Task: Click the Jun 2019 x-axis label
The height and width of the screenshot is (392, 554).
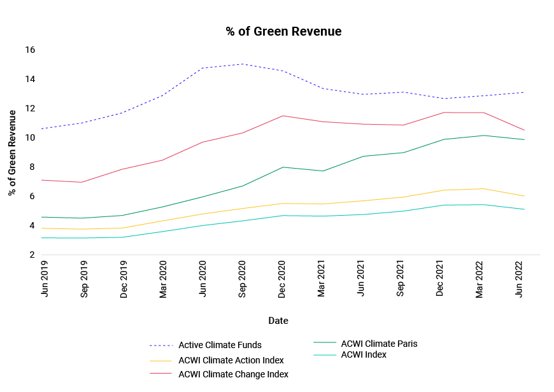Action: [x=45, y=279]
